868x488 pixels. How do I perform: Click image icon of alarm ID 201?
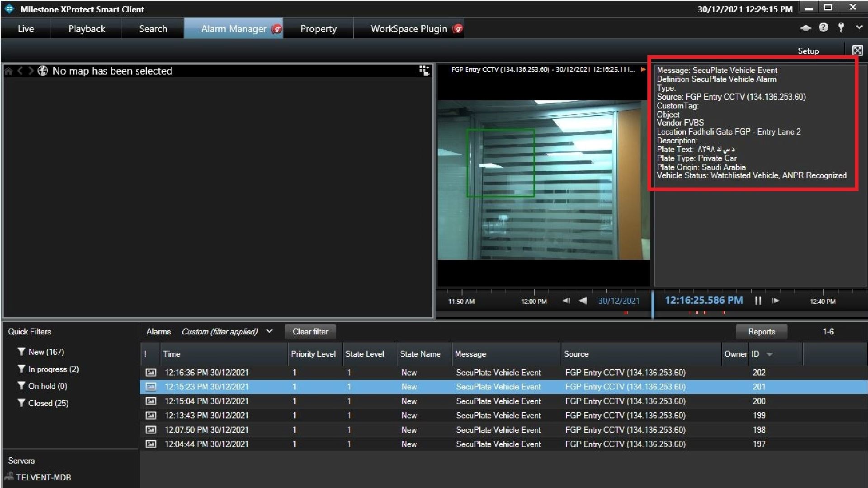[151, 387]
